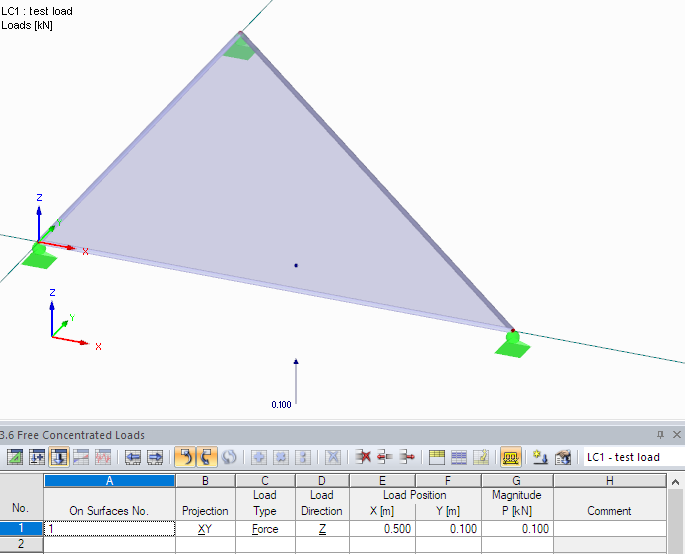Click the blue plus table icon
The image size is (685, 554).
tap(259, 457)
